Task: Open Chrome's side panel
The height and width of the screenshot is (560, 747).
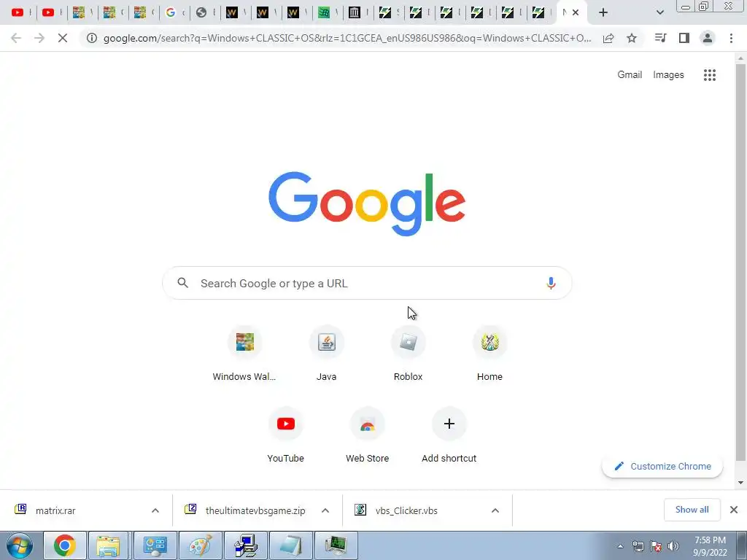Action: (x=684, y=38)
